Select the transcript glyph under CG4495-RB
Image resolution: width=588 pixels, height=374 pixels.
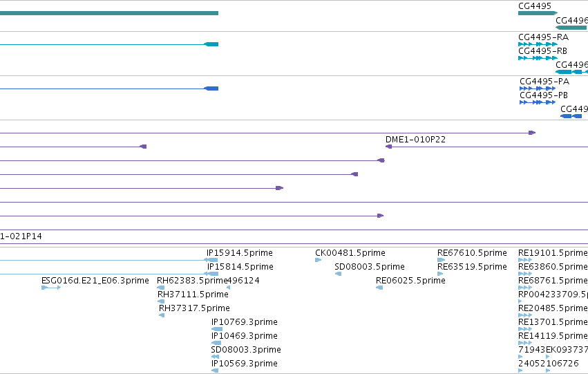pos(538,58)
